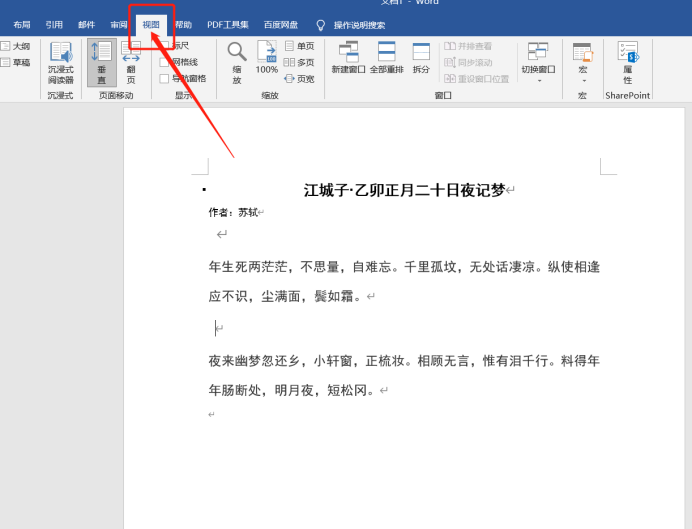Screen dimensions: 692x529
Task: Click the line 应不识，尘满面，鬓如霜
Action: [x=285, y=296]
